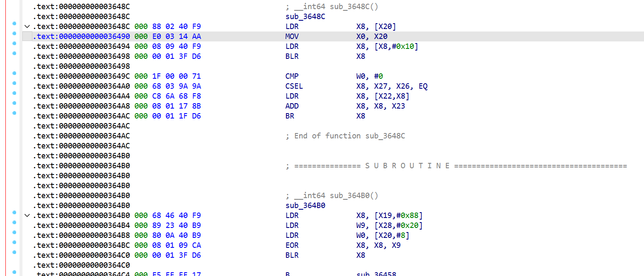Click the comment __int64 sub_364B0()
644x276 pixels.
332,196
